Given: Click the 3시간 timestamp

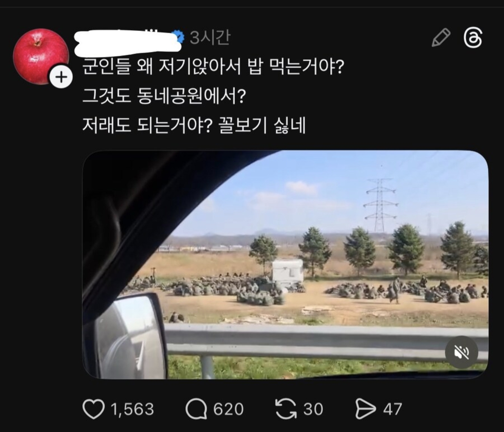Looking at the screenshot, I should tap(210, 37).
